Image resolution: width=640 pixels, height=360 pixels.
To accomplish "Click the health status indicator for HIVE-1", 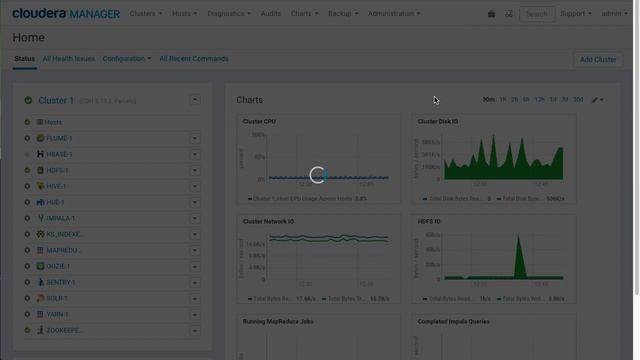I will (27, 186).
